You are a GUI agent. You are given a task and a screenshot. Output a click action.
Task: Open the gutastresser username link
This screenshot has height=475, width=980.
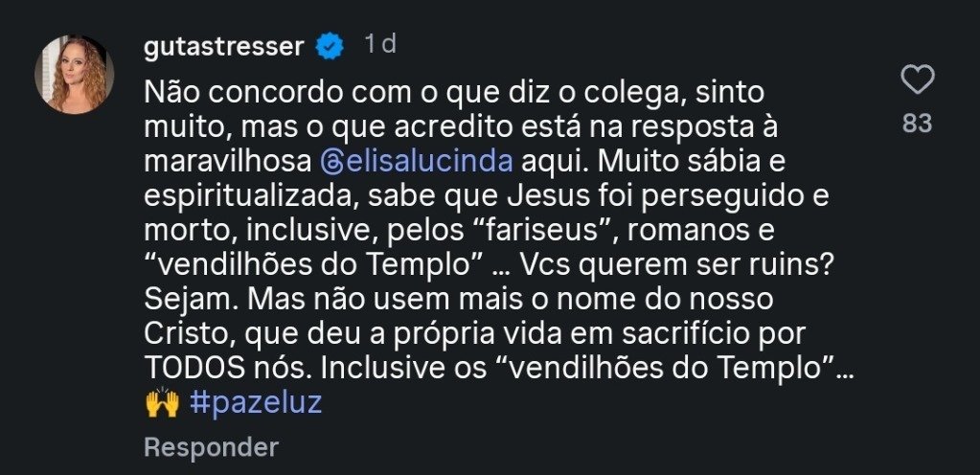click(223, 46)
